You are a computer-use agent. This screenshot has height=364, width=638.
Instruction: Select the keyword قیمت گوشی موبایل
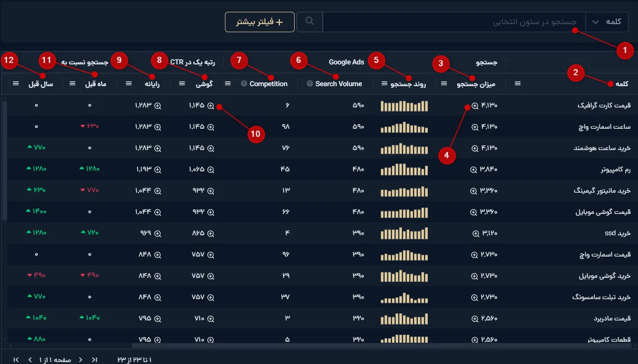coord(603,212)
